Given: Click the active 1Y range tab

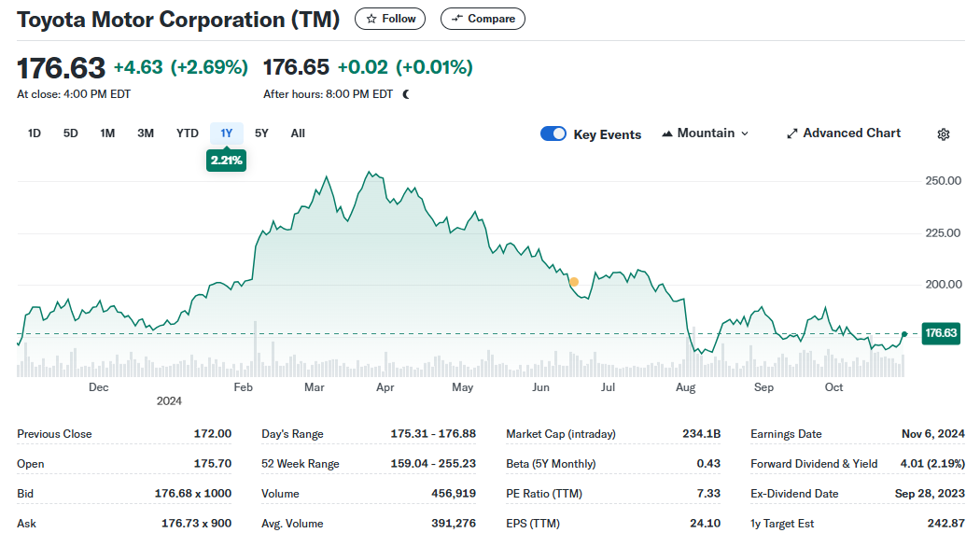Looking at the screenshot, I should tap(227, 133).
